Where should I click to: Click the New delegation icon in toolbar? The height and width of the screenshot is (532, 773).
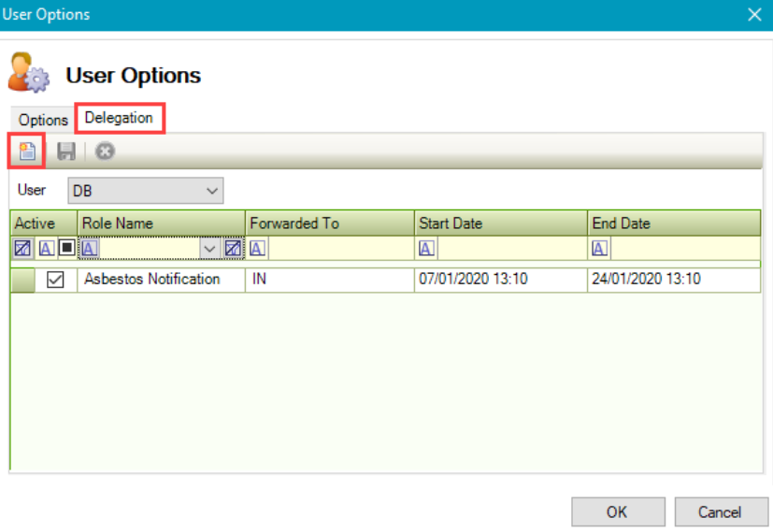pos(27,151)
